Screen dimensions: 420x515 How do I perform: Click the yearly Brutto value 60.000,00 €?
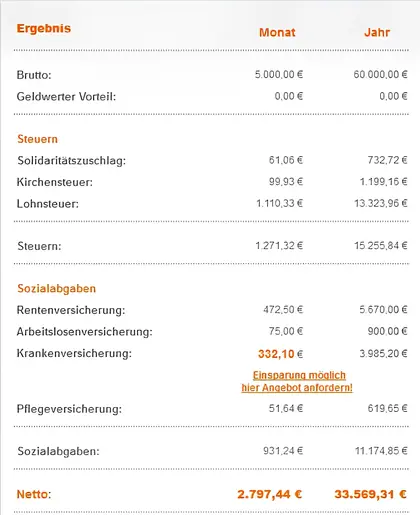pos(380,74)
